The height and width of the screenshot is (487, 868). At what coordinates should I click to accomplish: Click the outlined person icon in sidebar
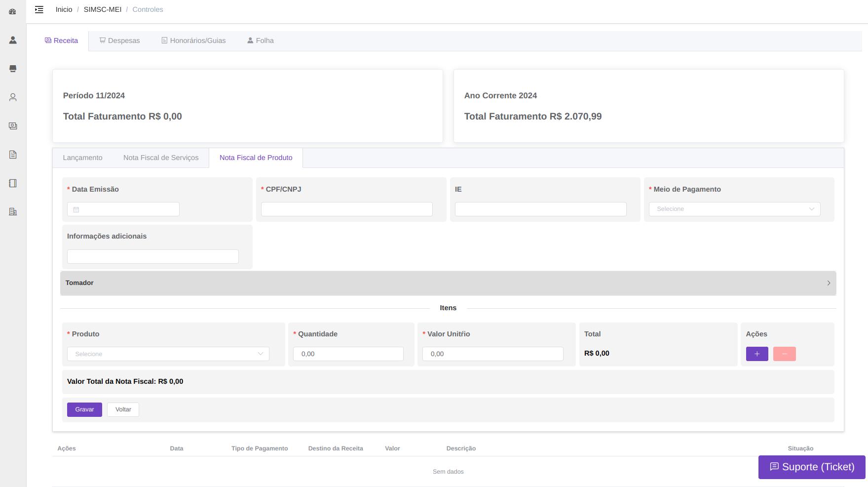[x=13, y=97]
